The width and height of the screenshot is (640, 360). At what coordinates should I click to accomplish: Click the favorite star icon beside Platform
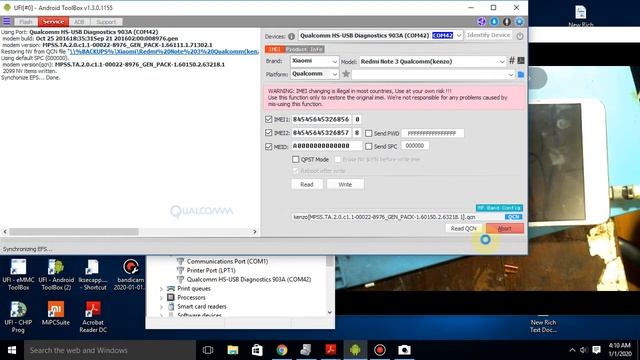pos(346,74)
